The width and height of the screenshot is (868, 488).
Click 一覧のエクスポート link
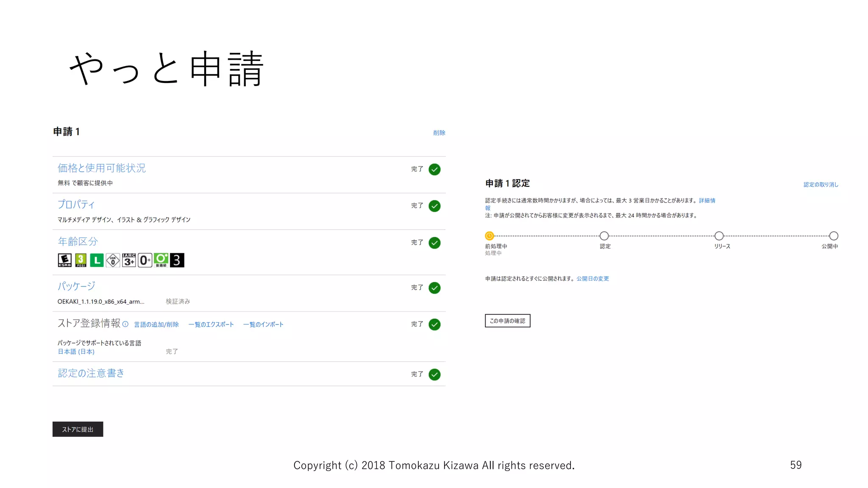pos(211,324)
